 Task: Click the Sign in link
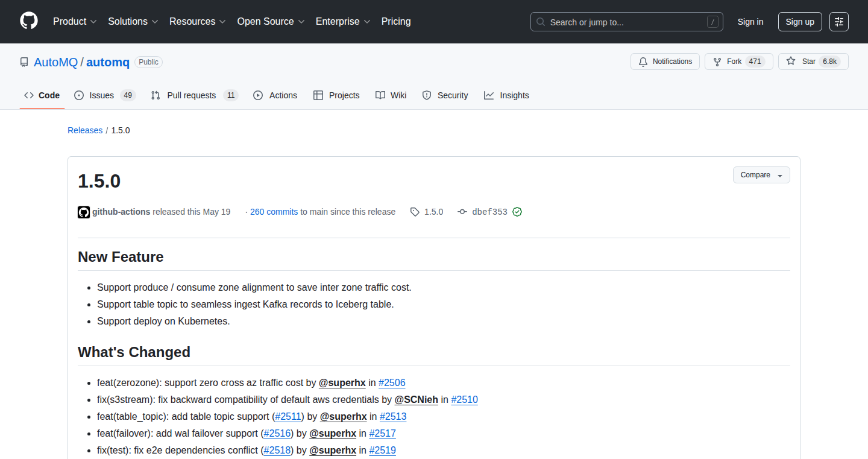[x=750, y=22]
